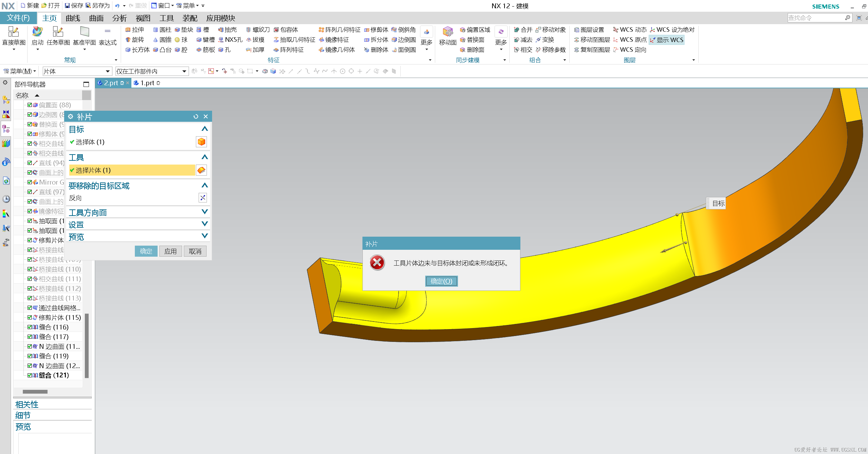Expand the 工具方向面 section
The height and width of the screenshot is (454, 868).
204,212
